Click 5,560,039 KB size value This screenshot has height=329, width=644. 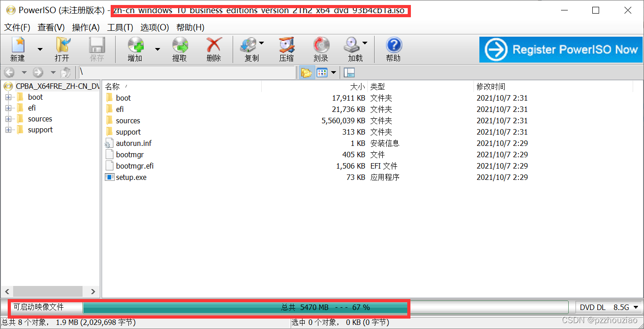(343, 121)
